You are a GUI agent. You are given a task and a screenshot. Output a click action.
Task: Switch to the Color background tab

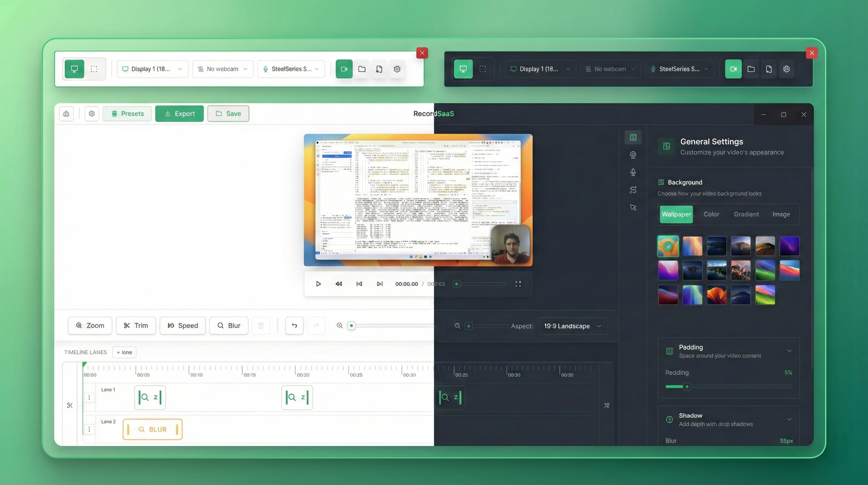[711, 214]
